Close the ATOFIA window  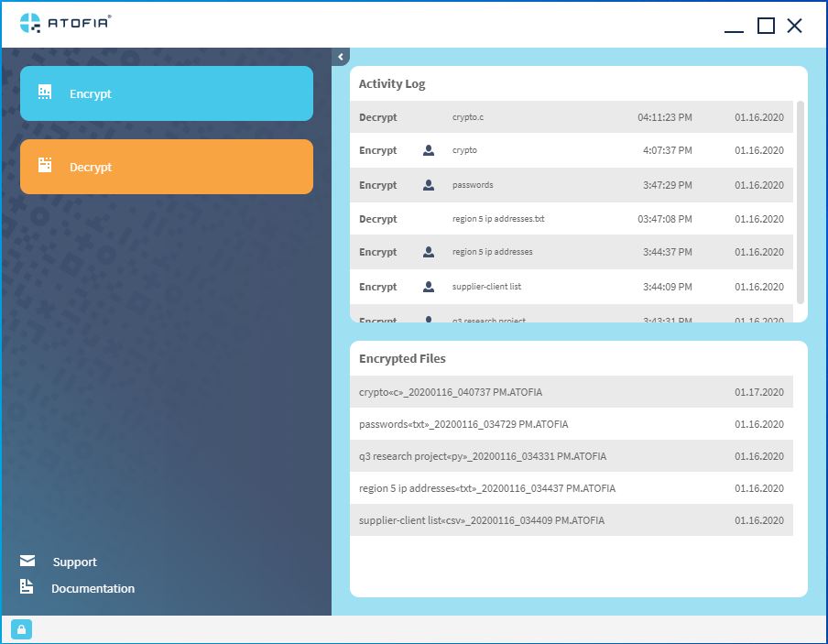794,26
